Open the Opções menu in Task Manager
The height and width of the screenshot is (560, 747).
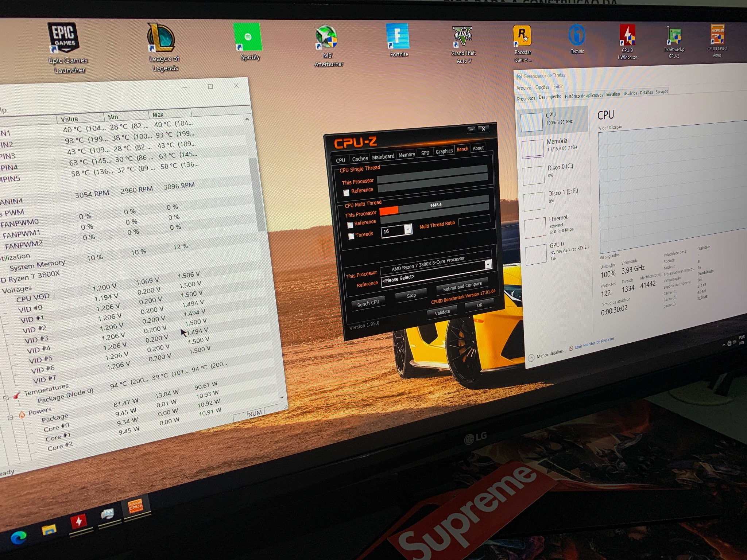point(542,87)
